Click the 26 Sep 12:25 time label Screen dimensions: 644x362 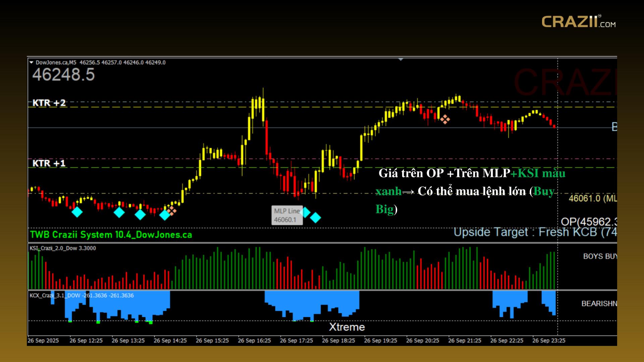click(x=86, y=341)
